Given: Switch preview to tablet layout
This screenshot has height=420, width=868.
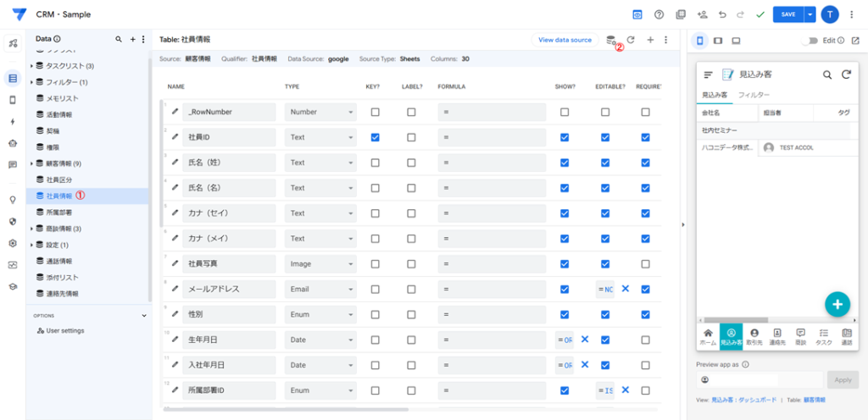Looking at the screenshot, I should pos(717,41).
